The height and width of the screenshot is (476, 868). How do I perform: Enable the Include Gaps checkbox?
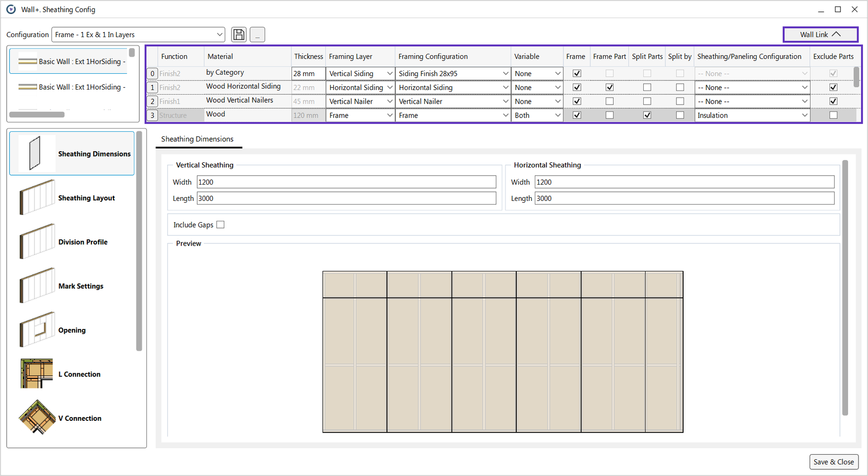[220, 224]
